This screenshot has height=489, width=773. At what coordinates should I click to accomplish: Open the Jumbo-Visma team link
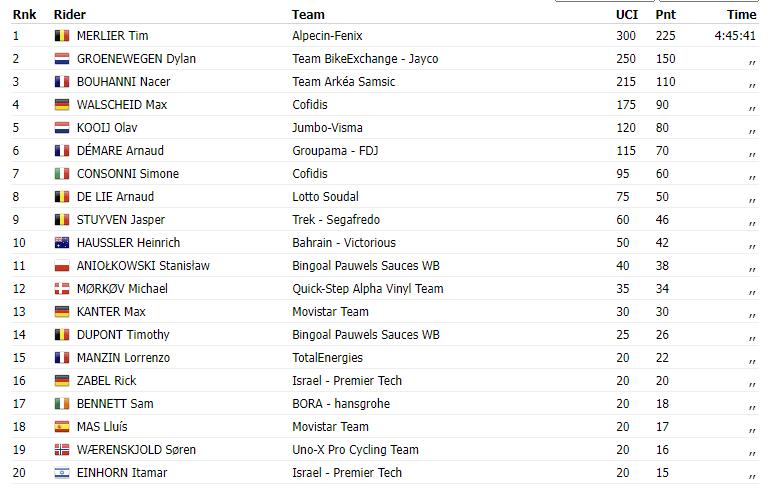(327, 128)
